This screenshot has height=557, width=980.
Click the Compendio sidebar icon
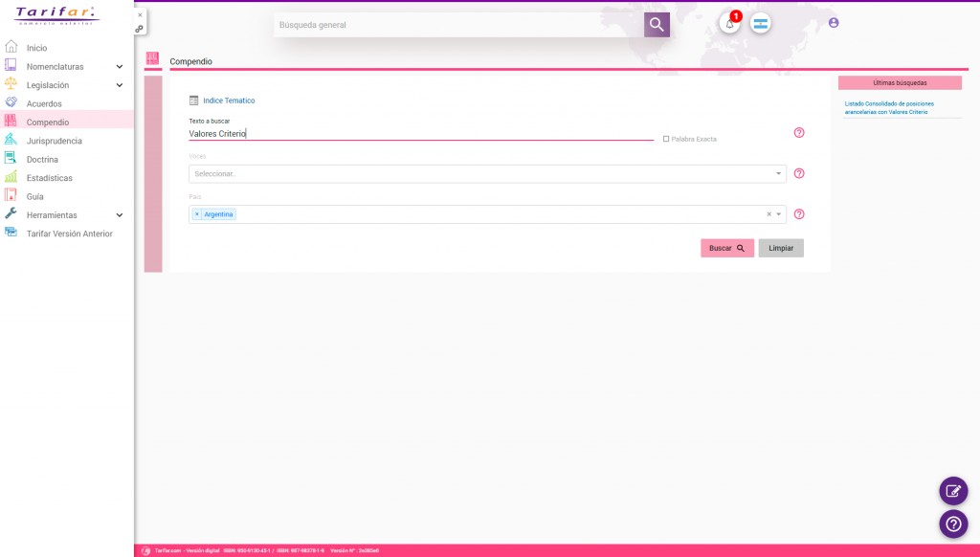[x=11, y=121]
